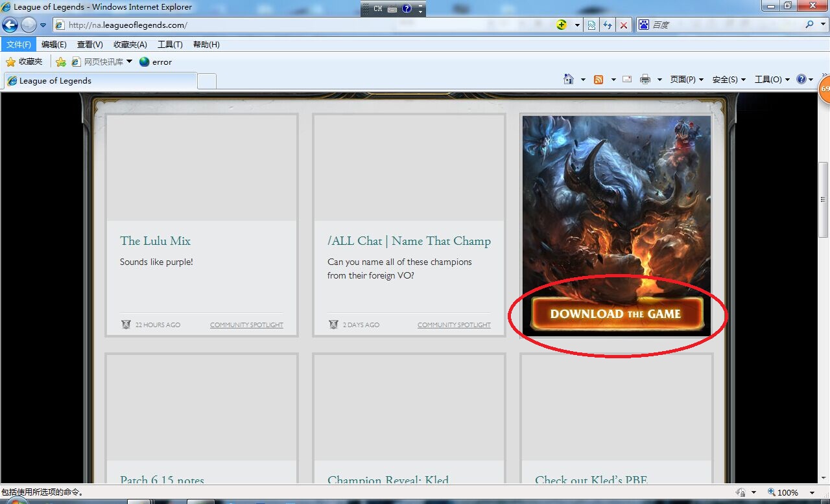Viewport: 830px width, 504px height.
Task: Toggle compatibility view broken-page icon
Action: coord(591,25)
